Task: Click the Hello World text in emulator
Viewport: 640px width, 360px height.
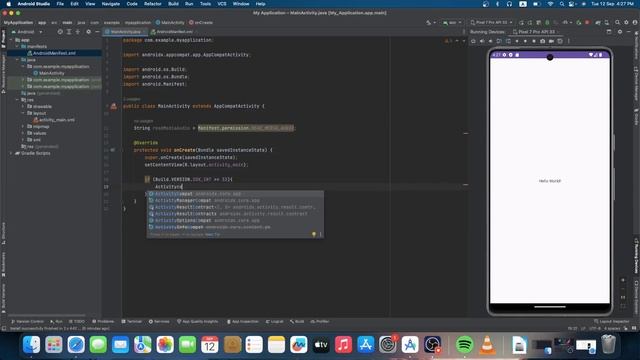Action: tap(549, 181)
